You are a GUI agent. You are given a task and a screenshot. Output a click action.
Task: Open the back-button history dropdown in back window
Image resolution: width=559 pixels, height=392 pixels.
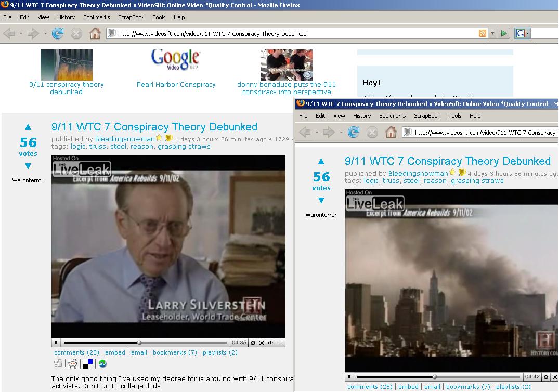pyautogui.click(x=21, y=34)
